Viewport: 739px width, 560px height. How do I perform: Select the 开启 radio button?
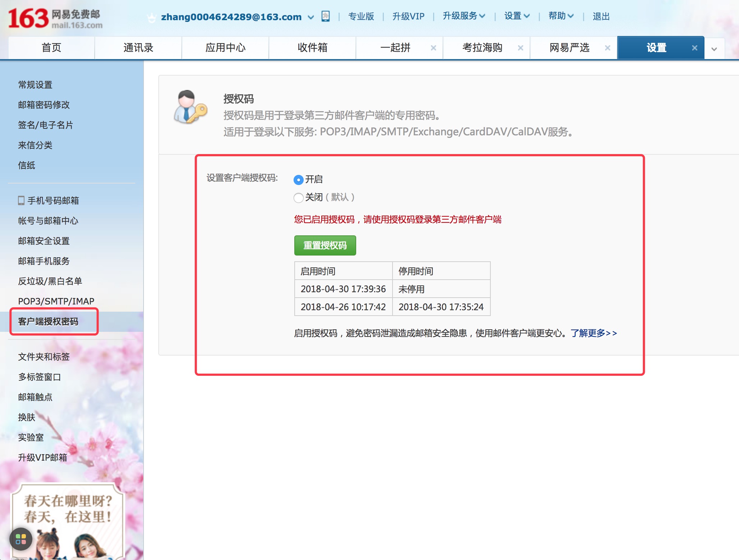[x=298, y=180]
